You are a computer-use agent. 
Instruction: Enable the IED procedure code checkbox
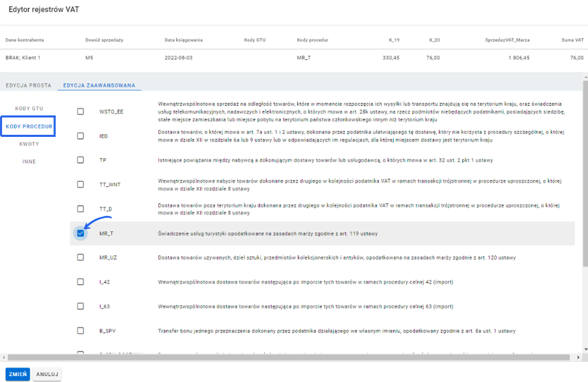coord(81,136)
